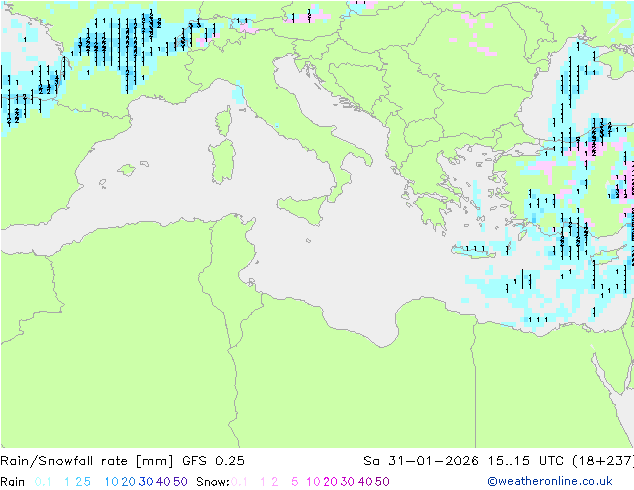Click the 'Rain' legend label
The height and width of the screenshot is (490, 634).
[x=13, y=482]
